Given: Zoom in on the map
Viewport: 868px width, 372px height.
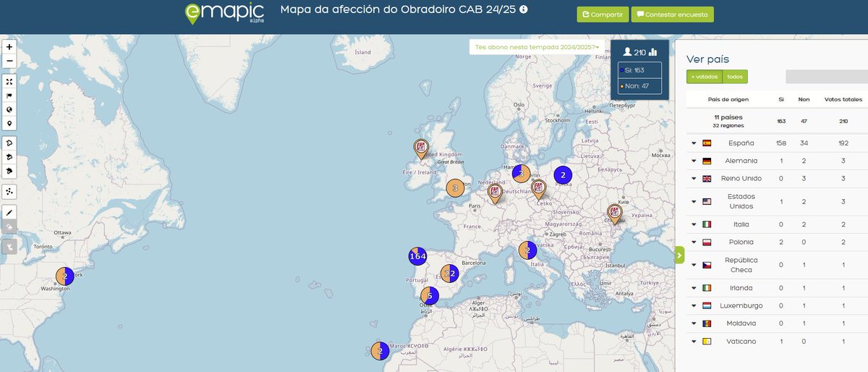Looking at the screenshot, I should coord(9,46).
